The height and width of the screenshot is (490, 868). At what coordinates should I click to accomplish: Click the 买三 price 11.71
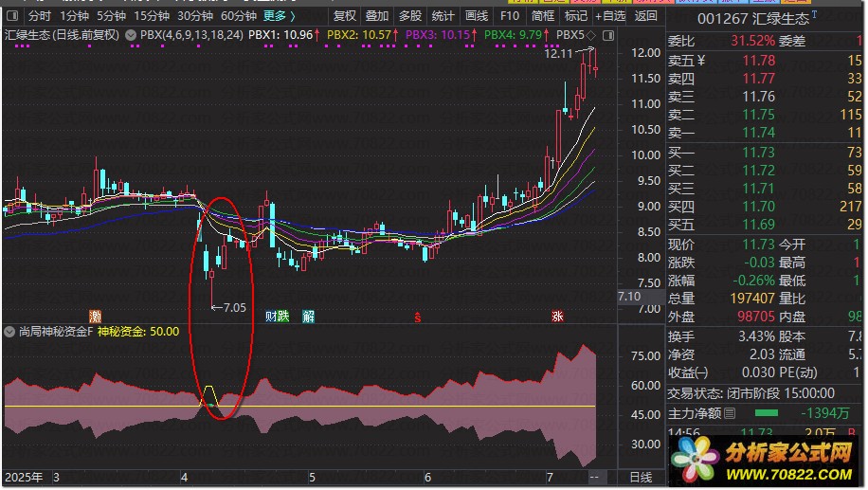[758, 189]
